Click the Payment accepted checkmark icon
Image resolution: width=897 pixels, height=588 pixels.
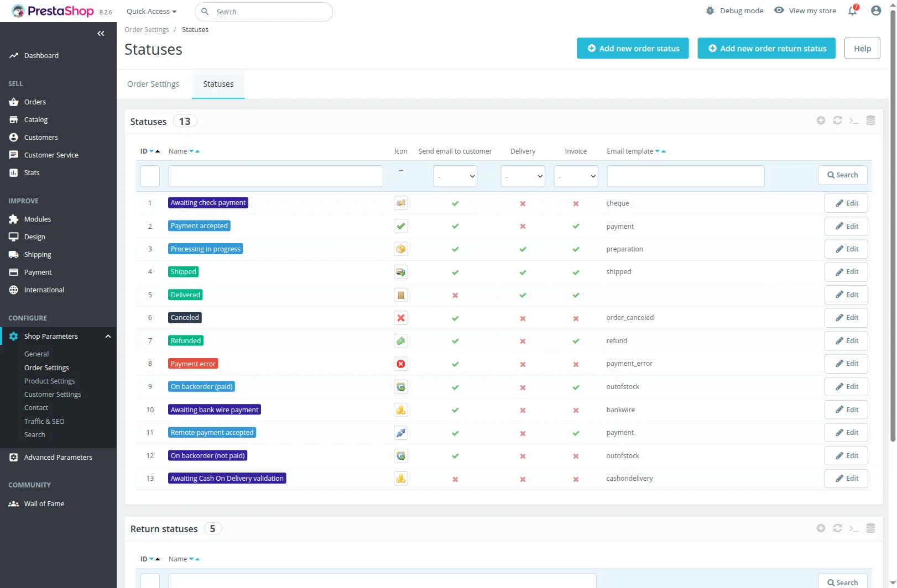point(401,226)
